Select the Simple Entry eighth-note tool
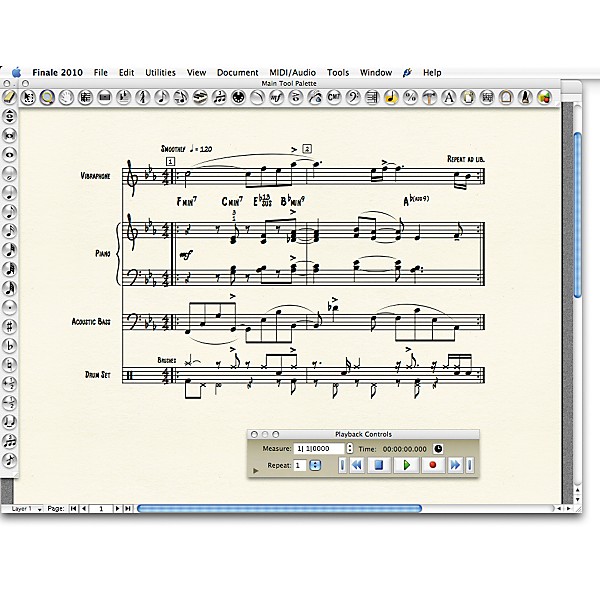The height and width of the screenshot is (600, 600). (x=161, y=98)
